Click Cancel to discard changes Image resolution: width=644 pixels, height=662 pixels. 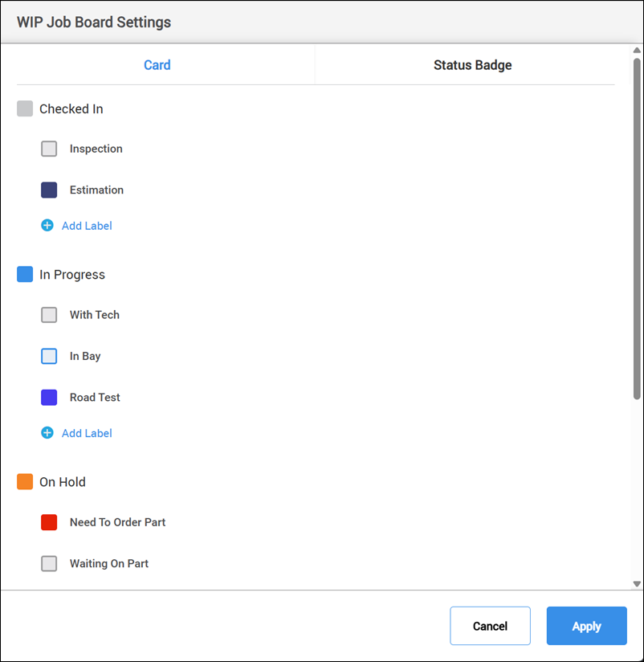[490, 626]
